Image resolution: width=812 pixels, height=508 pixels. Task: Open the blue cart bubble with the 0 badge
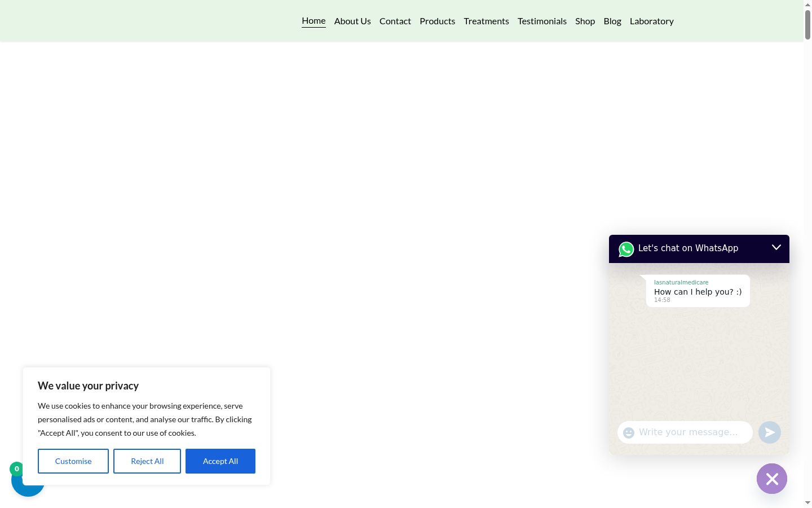point(28,480)
